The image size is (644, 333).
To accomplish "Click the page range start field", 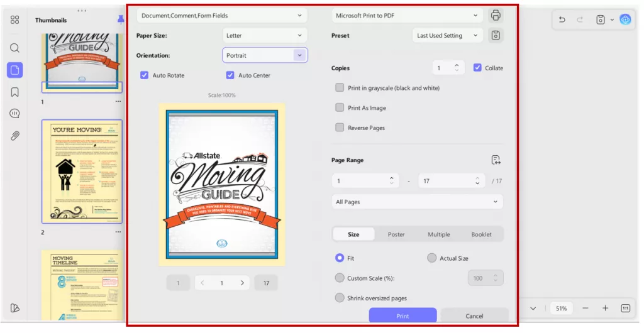I will click(365, 181).
